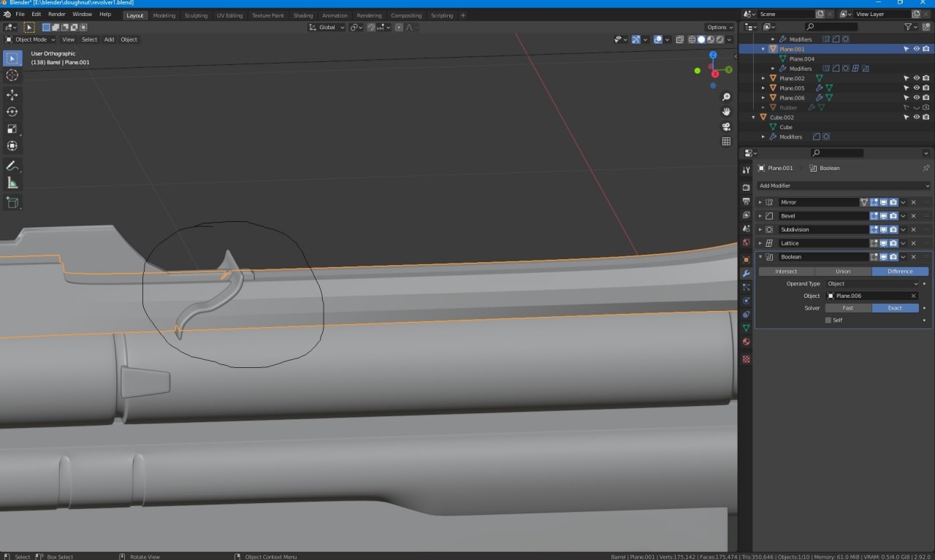
Task: Choose the Select Box tool
Action: [12, 58]
